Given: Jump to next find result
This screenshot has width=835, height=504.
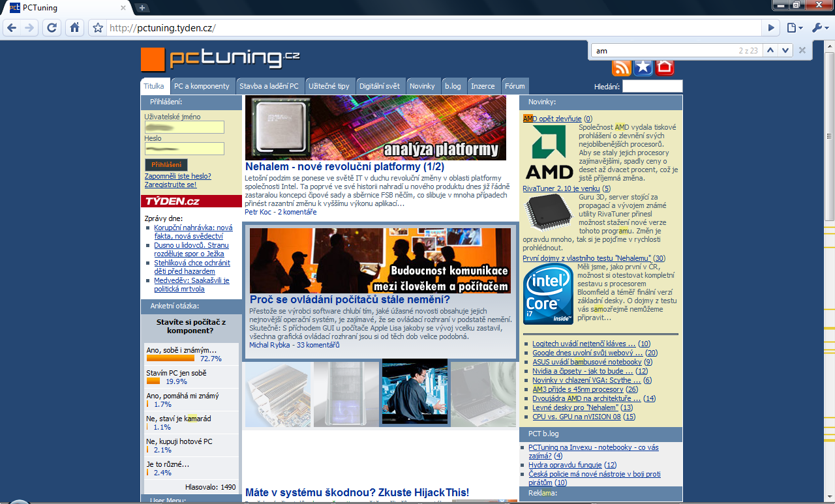Looking at the screenshot, I should (x=785, y=50).
